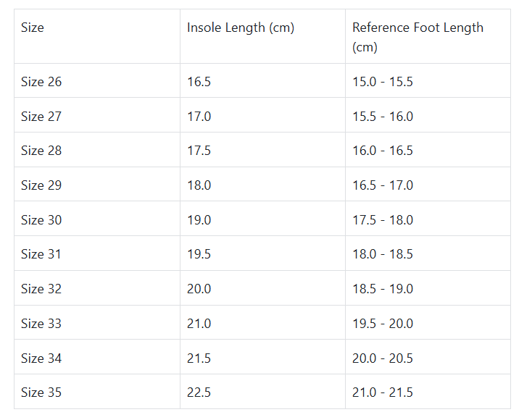Viewport: 519px width, 420px height.
Task: Click foot length range 21.0 - 21.5
Action: pyautogui.click(x=383, y=392)
